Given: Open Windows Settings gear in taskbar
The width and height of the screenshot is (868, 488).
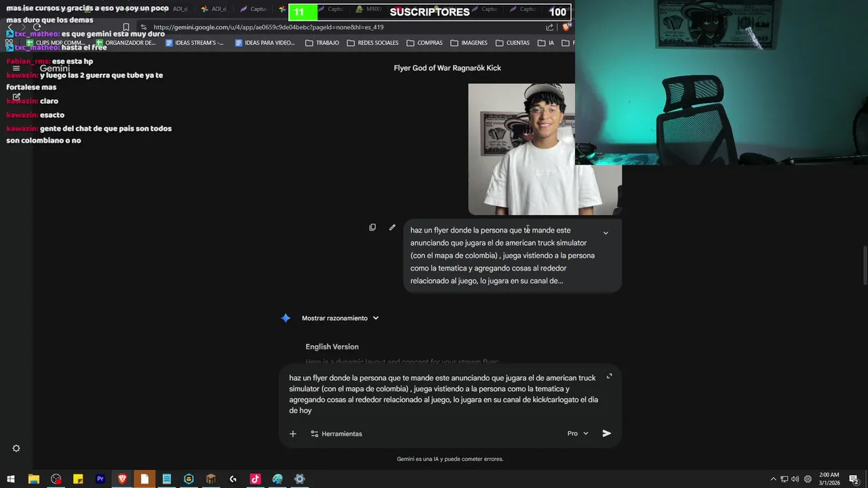Looking at the screenshot, I should [300, 479].
